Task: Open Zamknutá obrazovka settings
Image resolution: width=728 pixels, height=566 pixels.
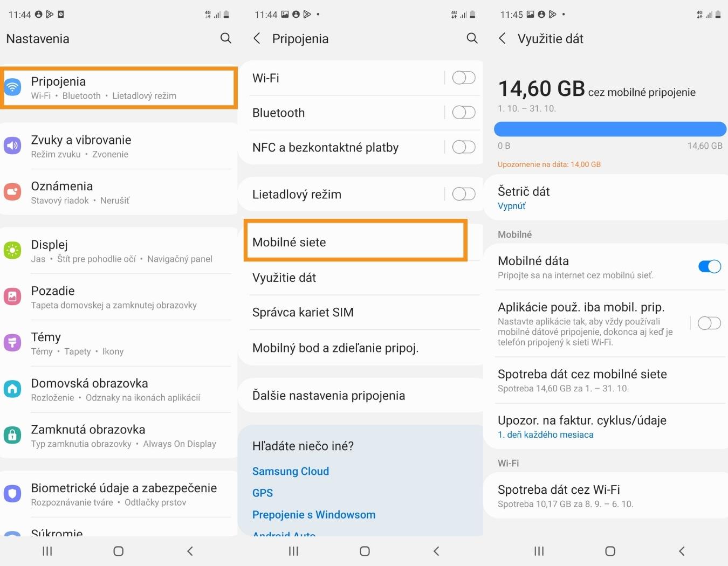Action: pyautogui.click(x=119, y=436)
